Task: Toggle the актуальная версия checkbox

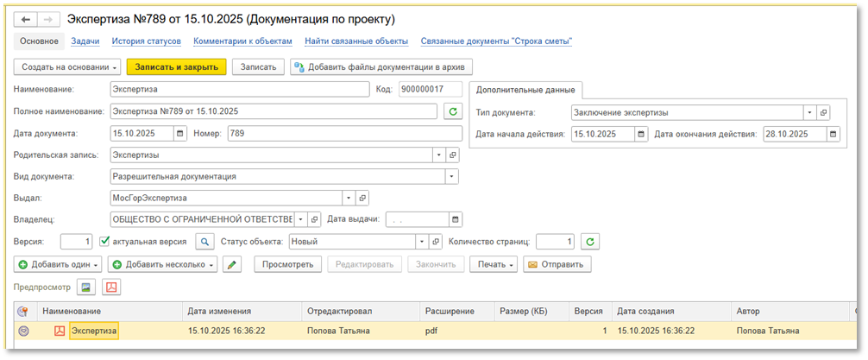Action: 105,242
